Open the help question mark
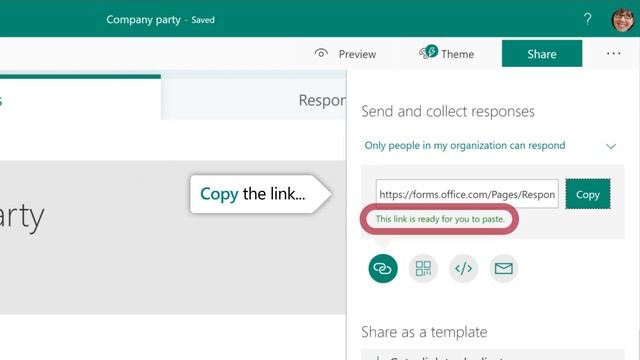The image size is (640, 360). (x=587, y=19)
